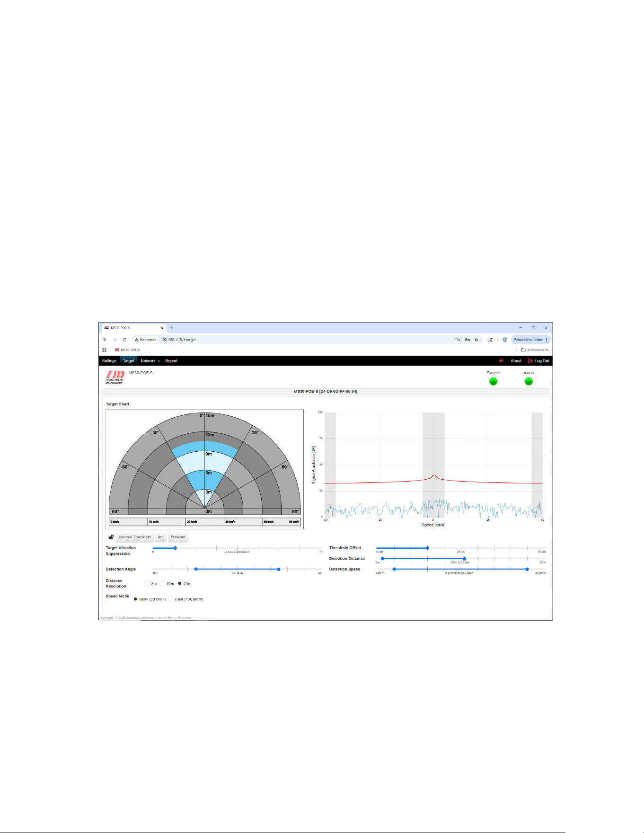Select Fast (100 km/h) speed mode
This screenshot has width=644, height=833.
pos(171,599)
